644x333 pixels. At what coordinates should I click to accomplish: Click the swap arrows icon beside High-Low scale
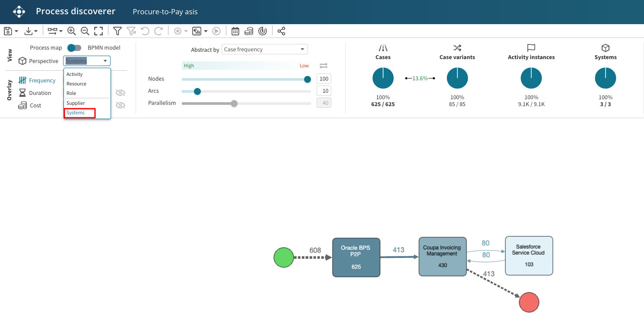[x=324, y=66]
